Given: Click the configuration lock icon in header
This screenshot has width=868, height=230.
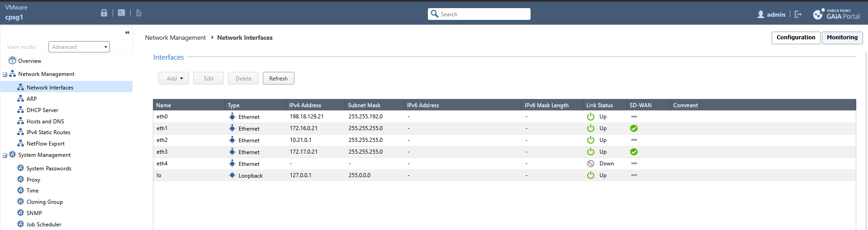Looking at the screenshot, I should tap(104, 13).
